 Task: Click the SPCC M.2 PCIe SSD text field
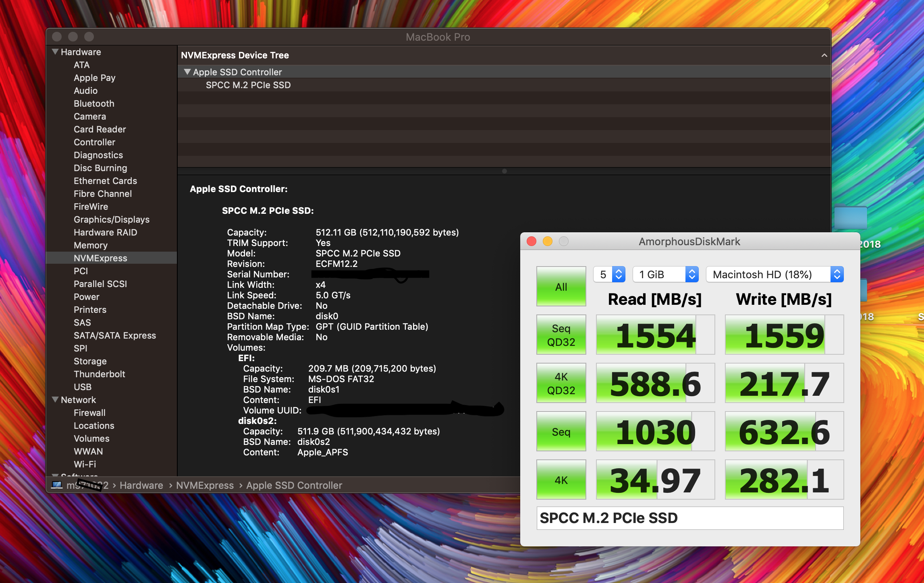(690, 518)
